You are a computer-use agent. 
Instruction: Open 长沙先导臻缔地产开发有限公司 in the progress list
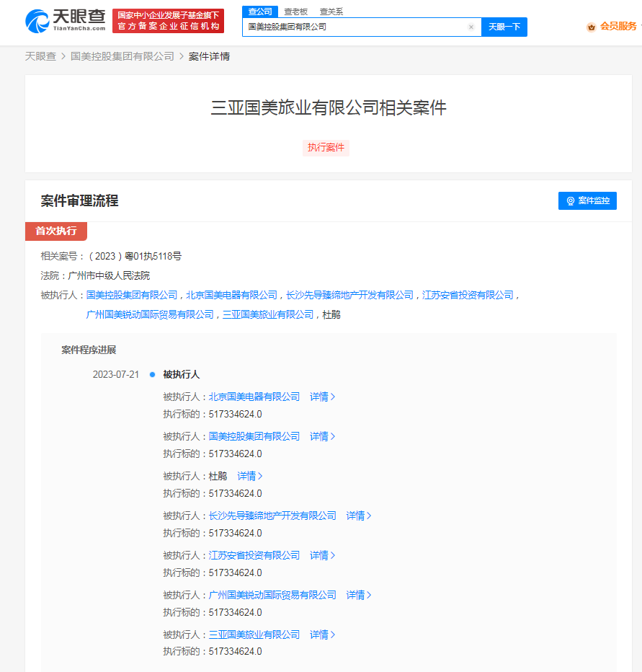(272, 516)
